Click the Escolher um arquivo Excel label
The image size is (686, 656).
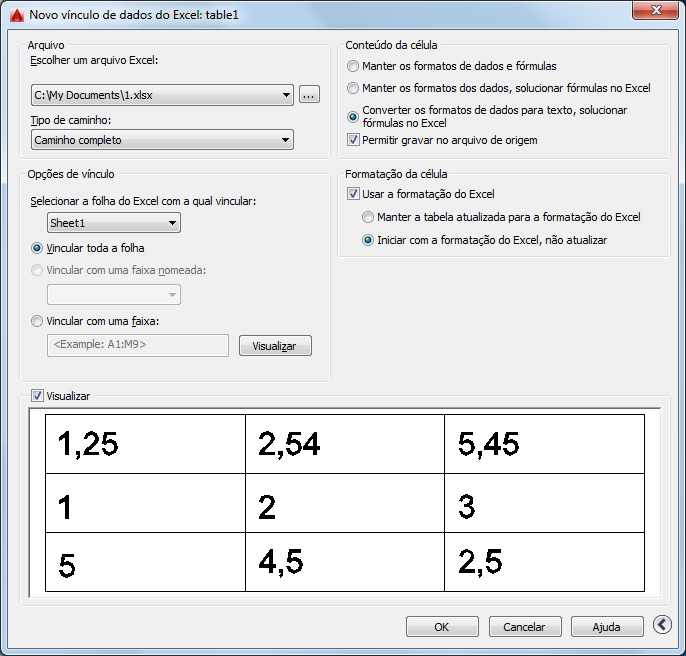point(94,60)
